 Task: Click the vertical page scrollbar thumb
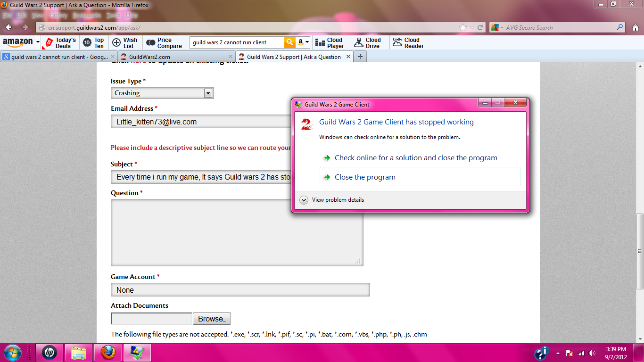pos(640,251)
